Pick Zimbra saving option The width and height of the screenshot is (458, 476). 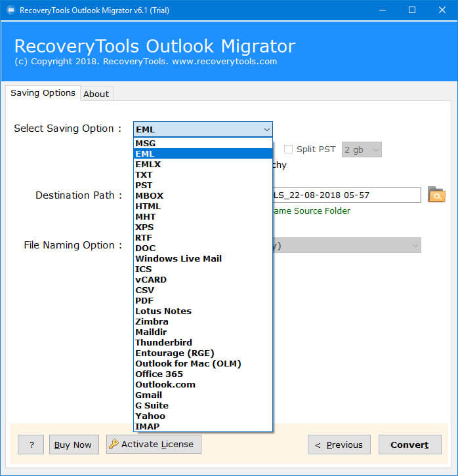203,321
